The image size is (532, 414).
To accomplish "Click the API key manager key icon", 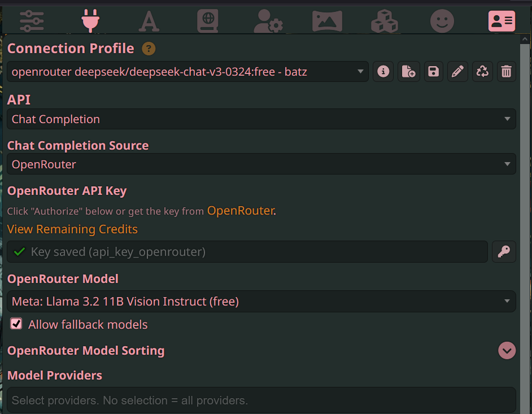I will (504, 251).
